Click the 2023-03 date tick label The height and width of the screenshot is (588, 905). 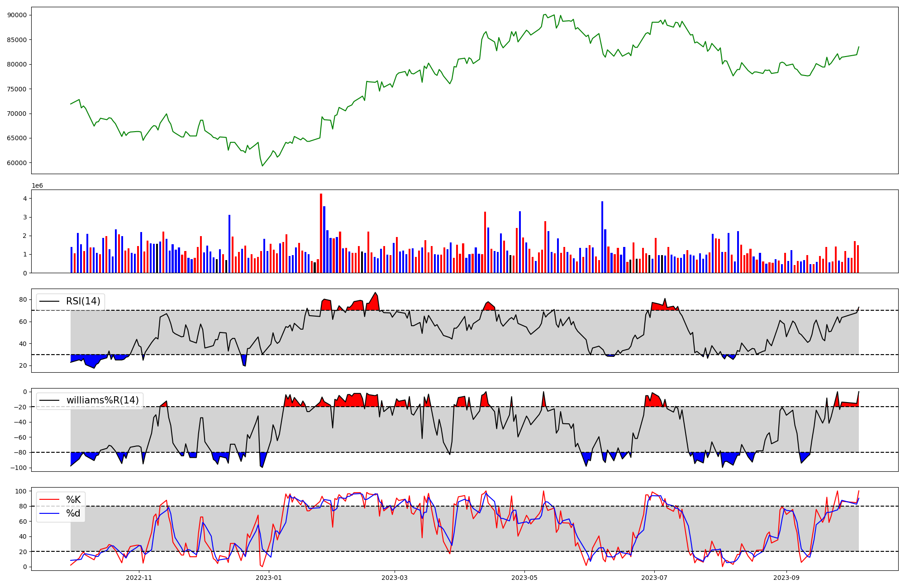coord(395,578)
